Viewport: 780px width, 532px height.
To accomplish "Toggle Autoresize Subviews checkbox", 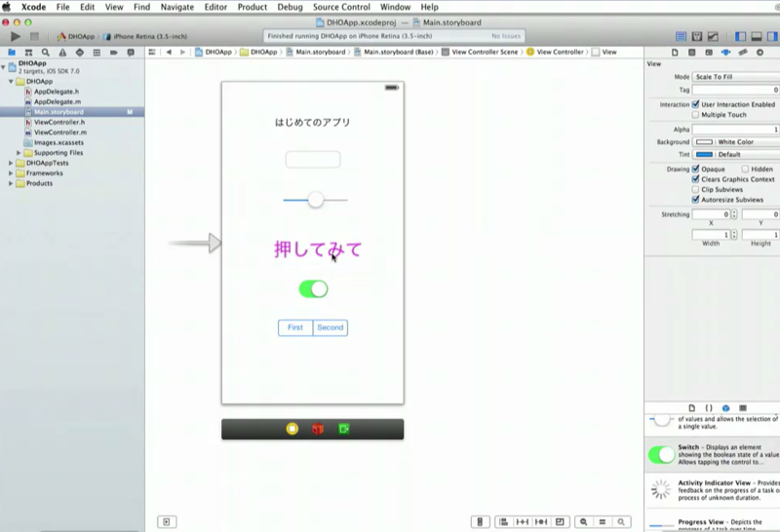I will (x=695, y=200).
